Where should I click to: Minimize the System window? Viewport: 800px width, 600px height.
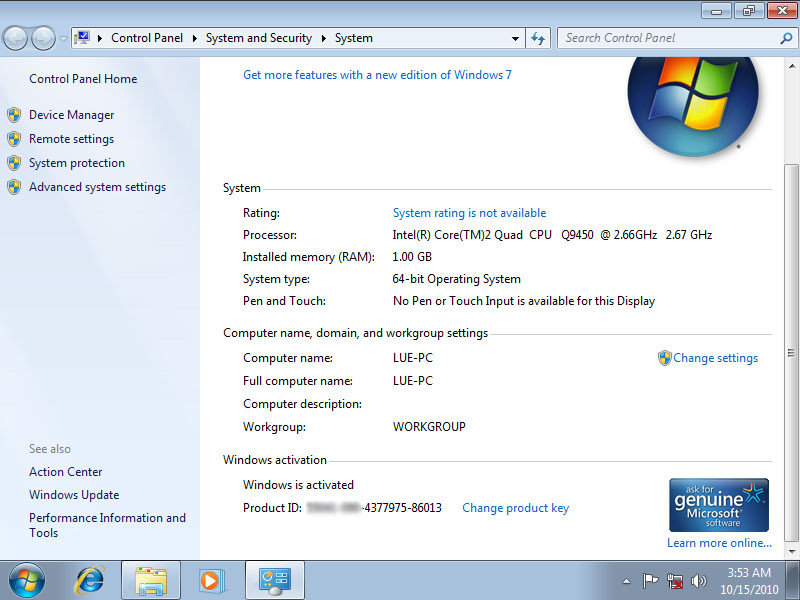717,11
